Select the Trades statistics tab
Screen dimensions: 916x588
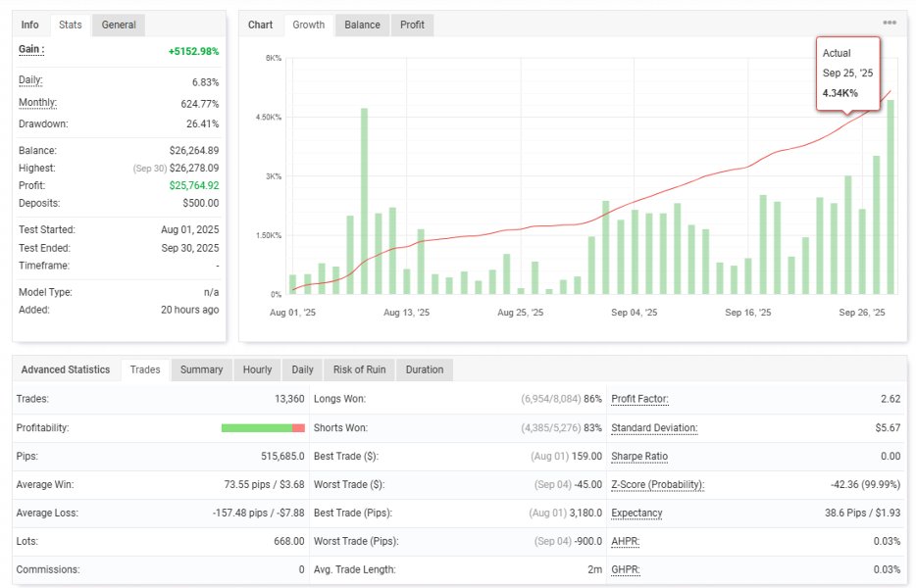pos(145,369)
